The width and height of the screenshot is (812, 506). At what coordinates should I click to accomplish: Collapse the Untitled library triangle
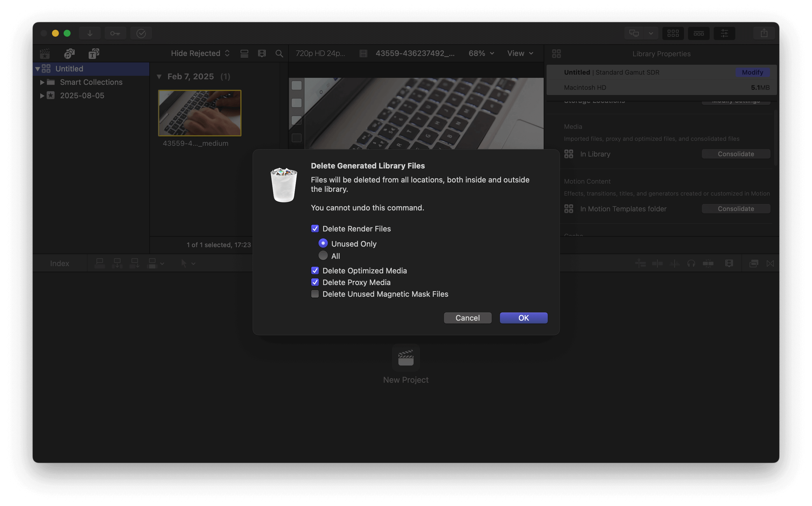pos(38,69)
